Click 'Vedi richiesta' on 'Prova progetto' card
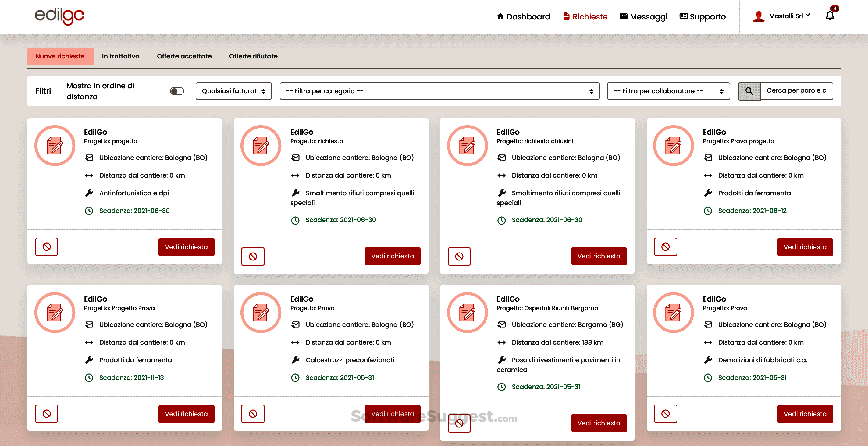This screenshot has height=446, width=868. pos(805,247)
